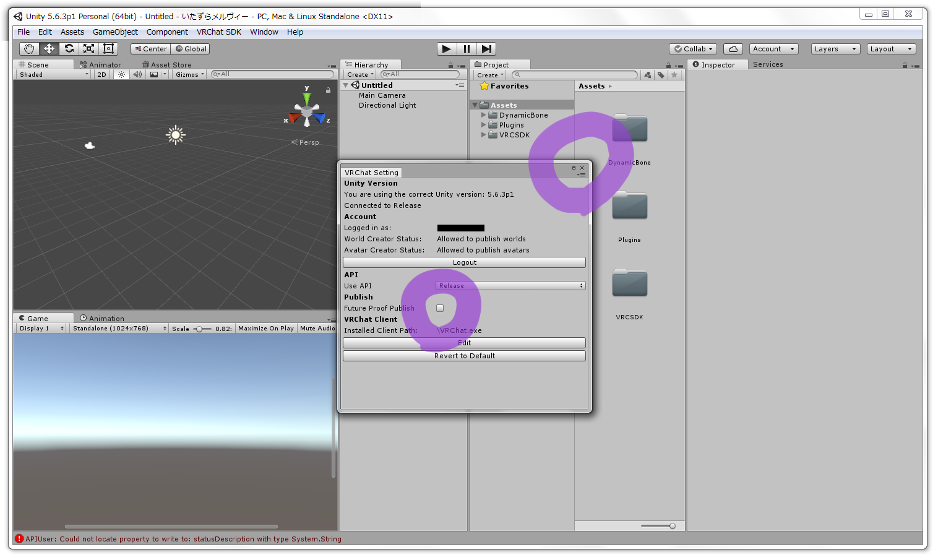Toggle the scene gizmo lock icon

[328, 90]
